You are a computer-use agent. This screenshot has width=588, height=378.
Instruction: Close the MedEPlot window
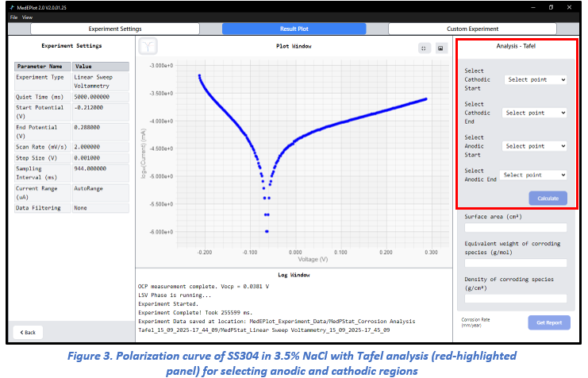pyautogui.click(x=571, y=8)
